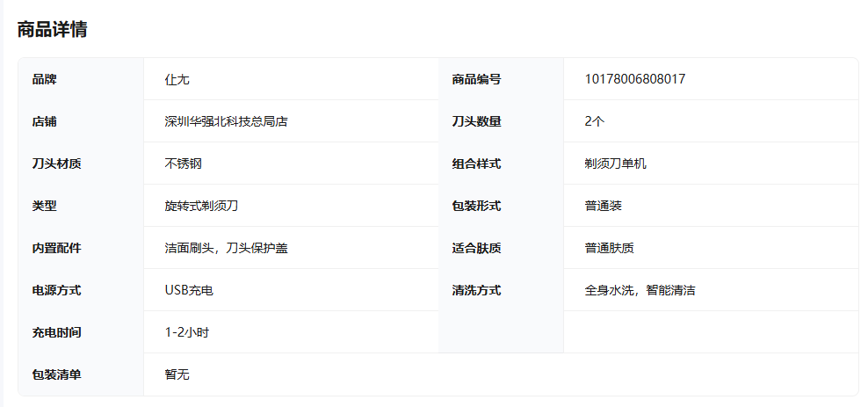Select the 普通肤质 skin type value

[x=609, y=248]
